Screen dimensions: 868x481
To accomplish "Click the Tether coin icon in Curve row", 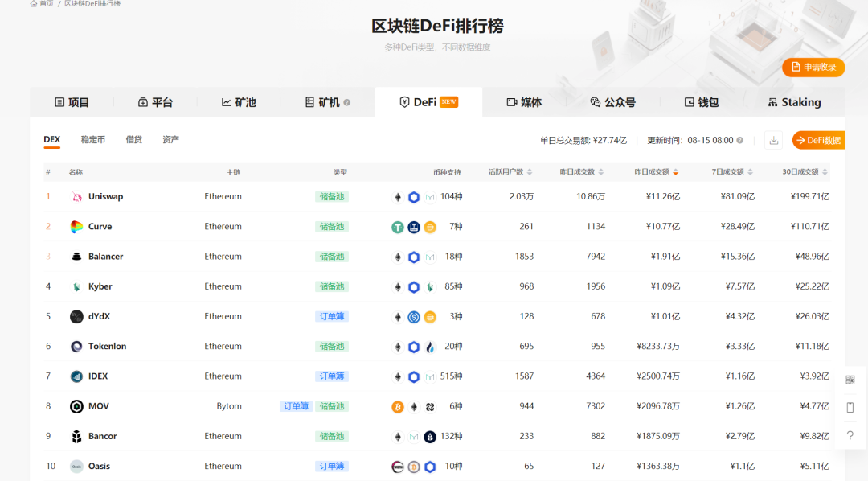I will point(398,227).
